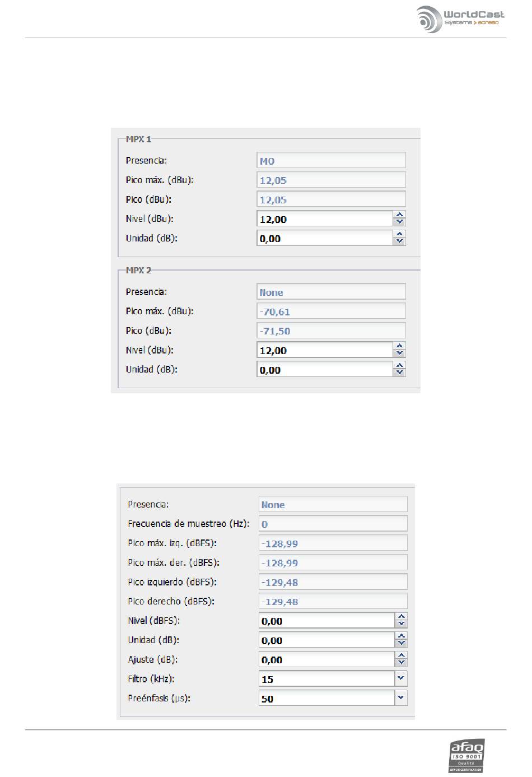
Task: Decrease Ajuste (dB) value down arrow
Action: 401,663
